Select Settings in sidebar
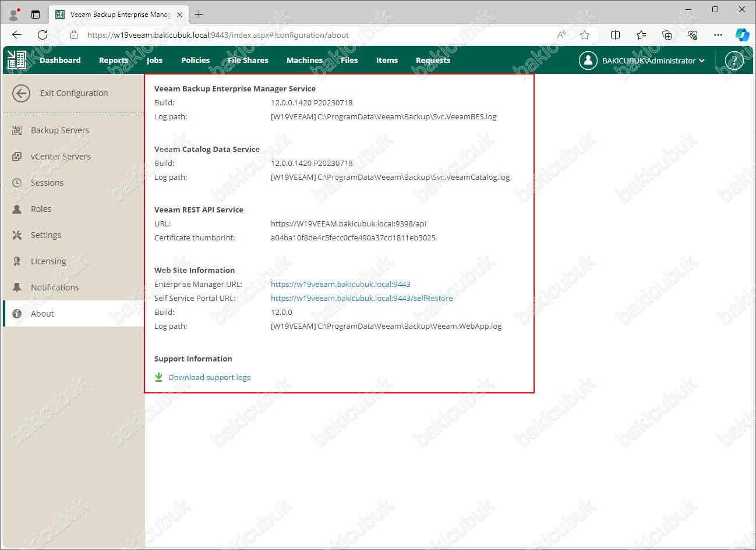Screen dimensions: 756x550 pos(73,235)
